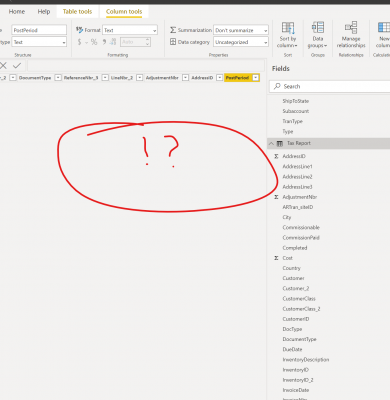Select the ARTran_siteID field
This screenshot has height=400, width=390.
point(298,207)
